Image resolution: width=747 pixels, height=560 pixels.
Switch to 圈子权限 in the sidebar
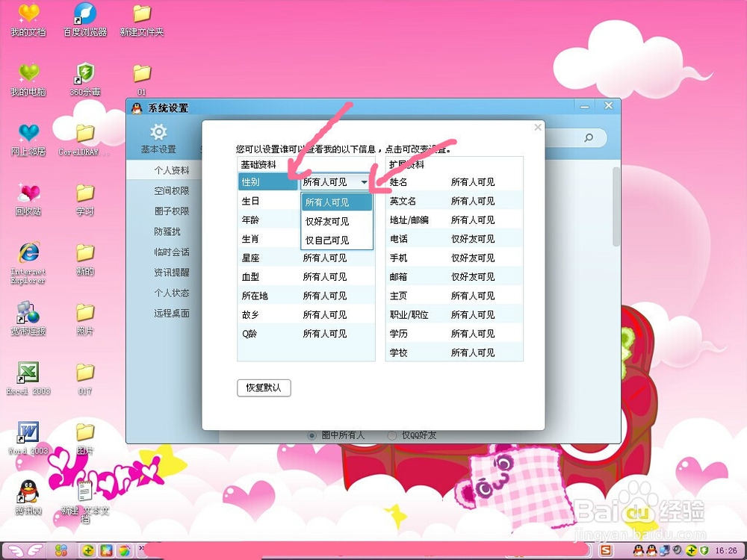point(172,211)
